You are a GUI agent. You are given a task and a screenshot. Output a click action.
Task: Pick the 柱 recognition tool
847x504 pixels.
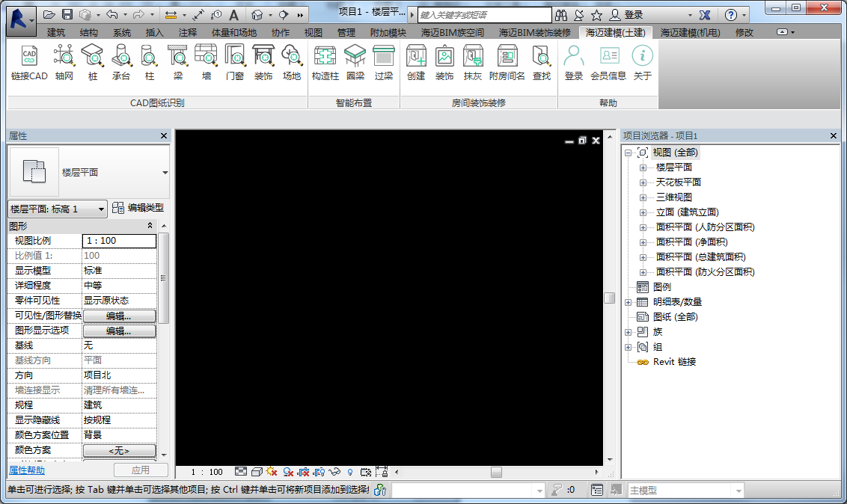point(150,63)
